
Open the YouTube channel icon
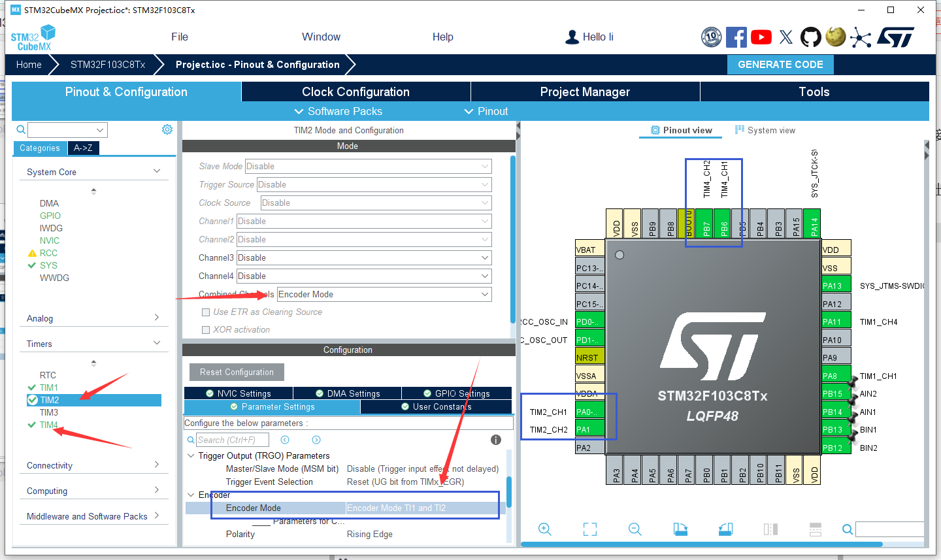[761, 37]
